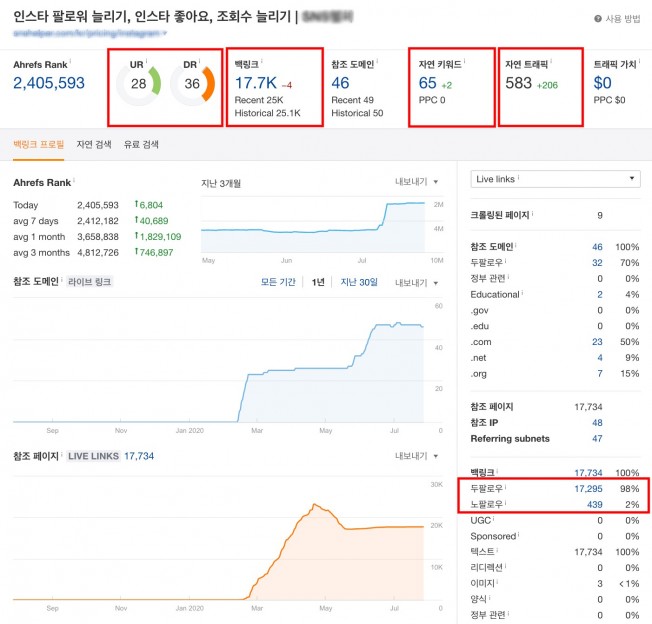Viewport: 652px width, 624px height.
Task: Click the 두팔로우 domains count 32
Action: 597,263
